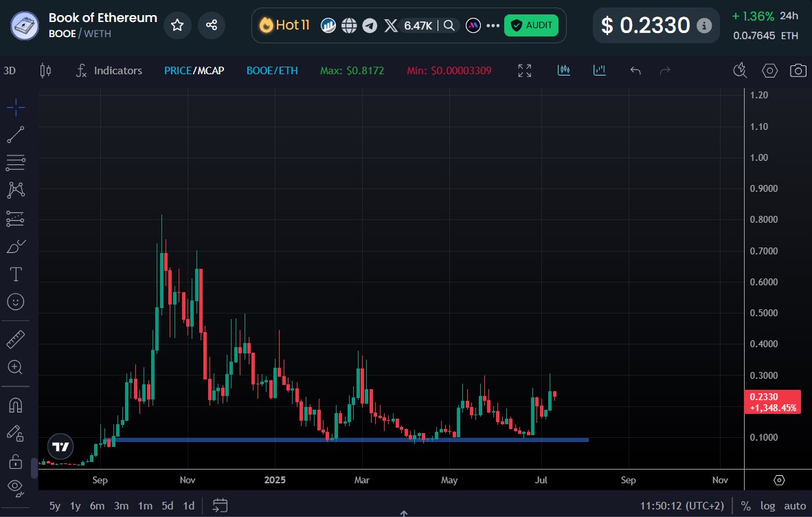
Task: Select the zoom-in tool
Action: click(x=16, y=367)
